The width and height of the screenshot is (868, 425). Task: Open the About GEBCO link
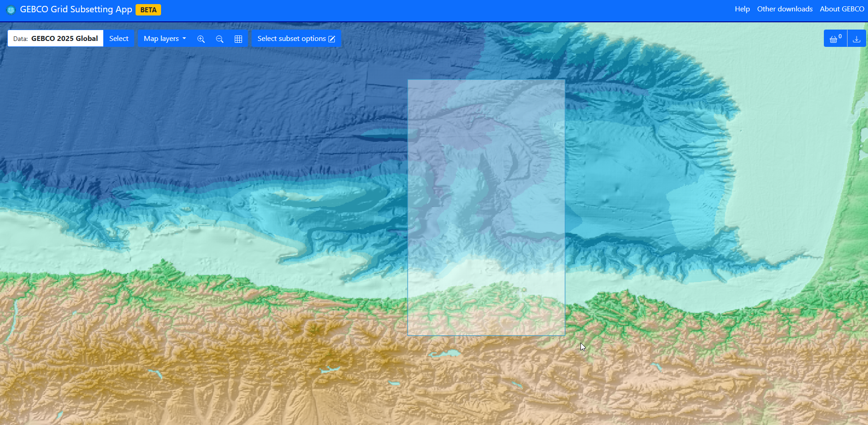pos(842,9)
